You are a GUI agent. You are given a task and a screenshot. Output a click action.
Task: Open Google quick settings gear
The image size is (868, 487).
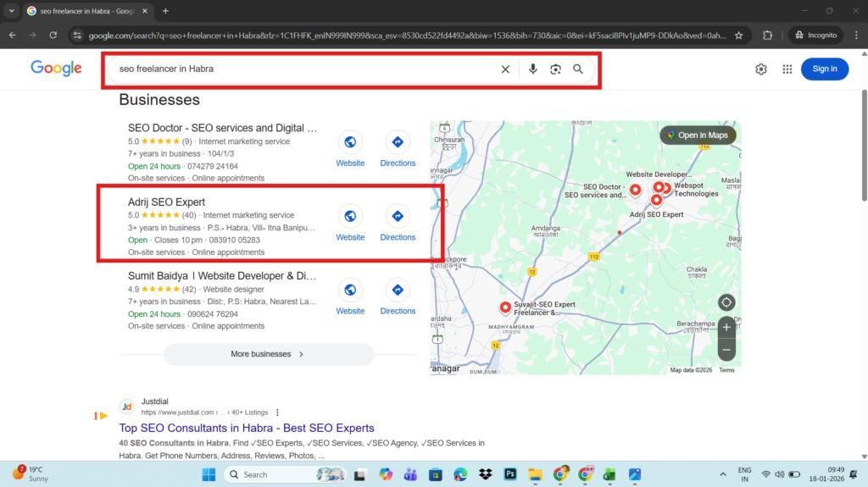click(761, 69)
